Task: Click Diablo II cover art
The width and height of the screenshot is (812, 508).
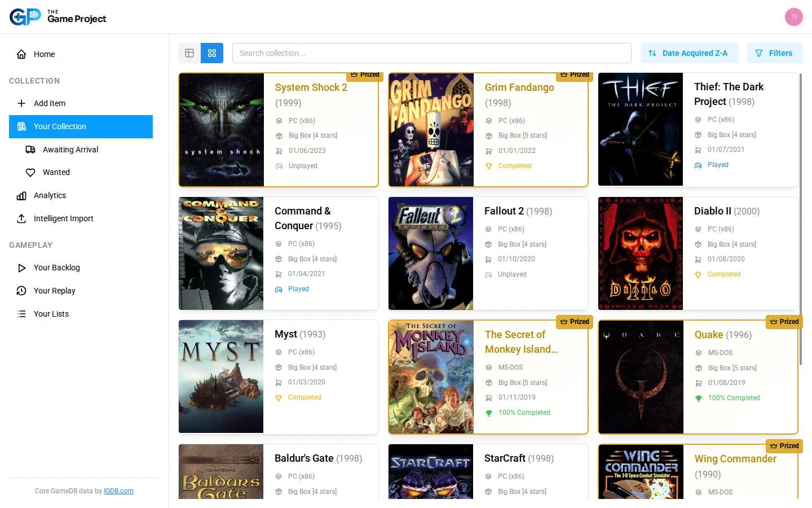Action: click(x=641, y=253)
